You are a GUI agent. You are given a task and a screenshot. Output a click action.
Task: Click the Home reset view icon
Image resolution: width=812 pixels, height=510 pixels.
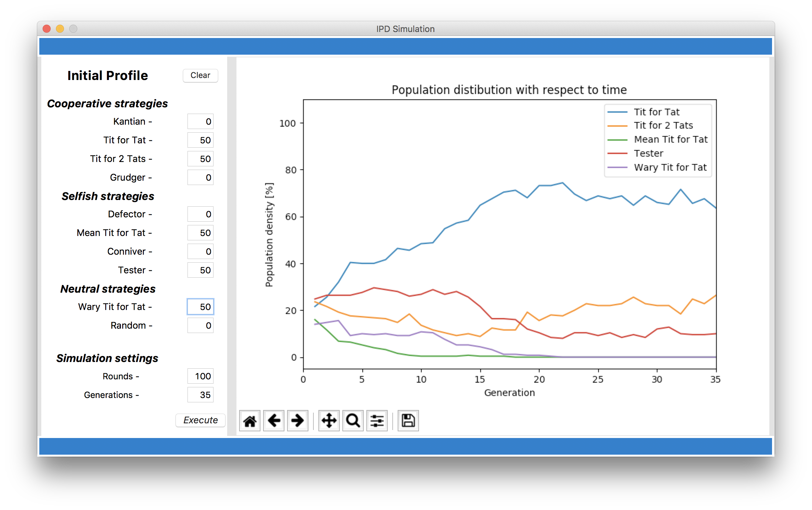coord(250,421)
